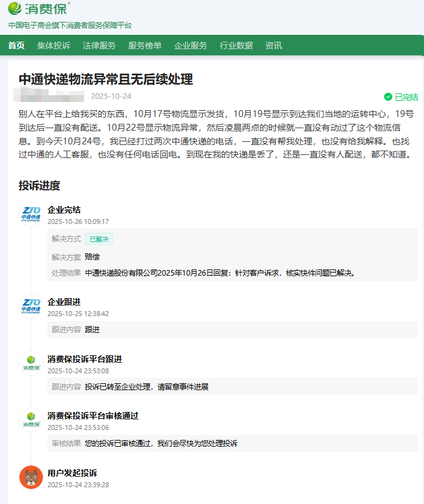Click the blurred username next to the date

49,95
